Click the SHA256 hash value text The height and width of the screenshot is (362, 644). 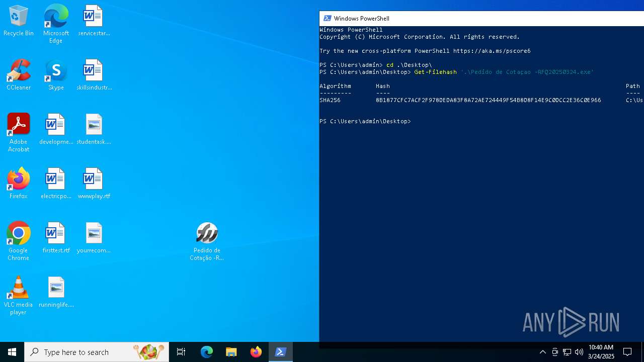[x=488, y=100]
